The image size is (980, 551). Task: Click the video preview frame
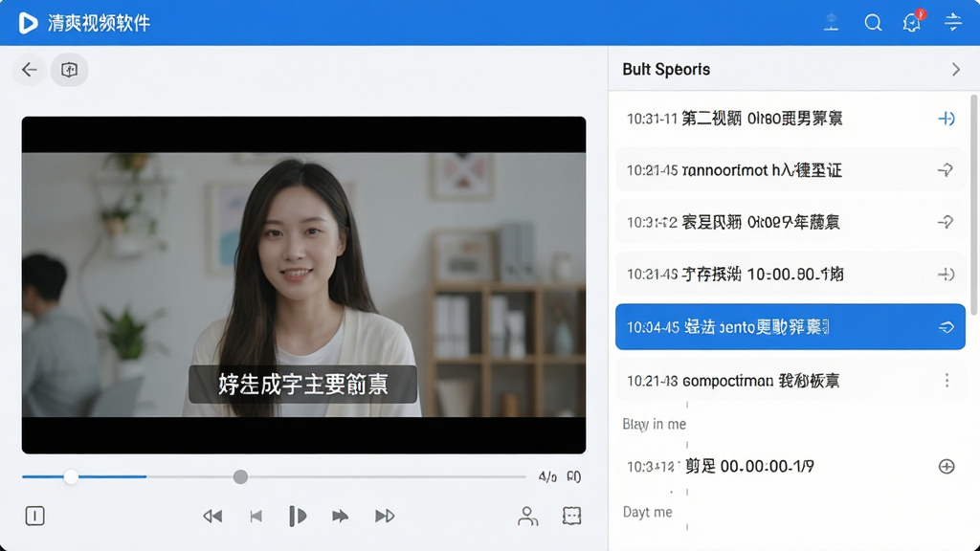point(303,285)
